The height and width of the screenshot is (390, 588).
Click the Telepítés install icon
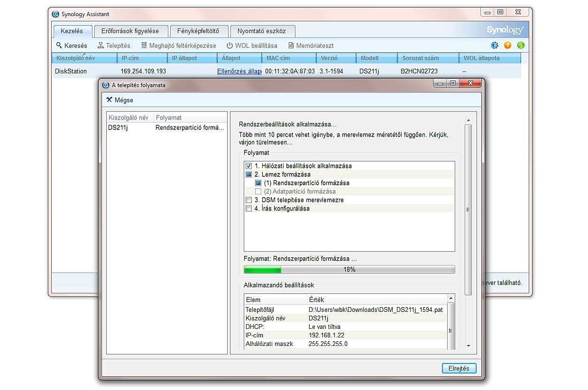point(101,45)
